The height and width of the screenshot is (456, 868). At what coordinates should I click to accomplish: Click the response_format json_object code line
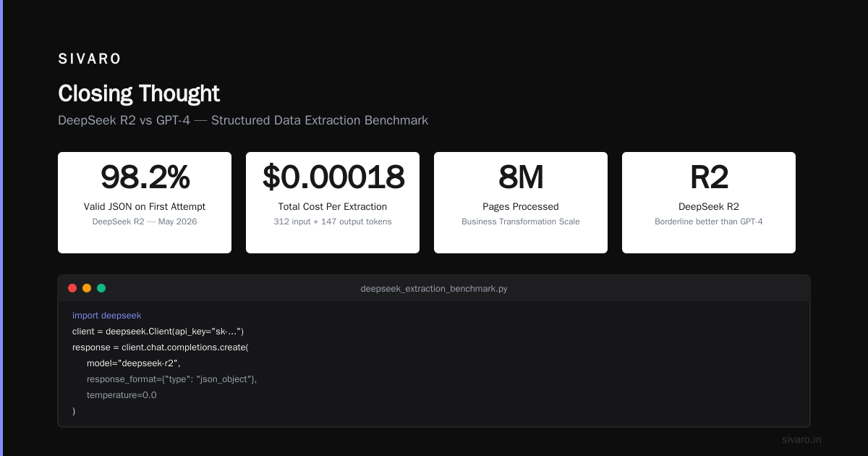(x=171, y=379)
